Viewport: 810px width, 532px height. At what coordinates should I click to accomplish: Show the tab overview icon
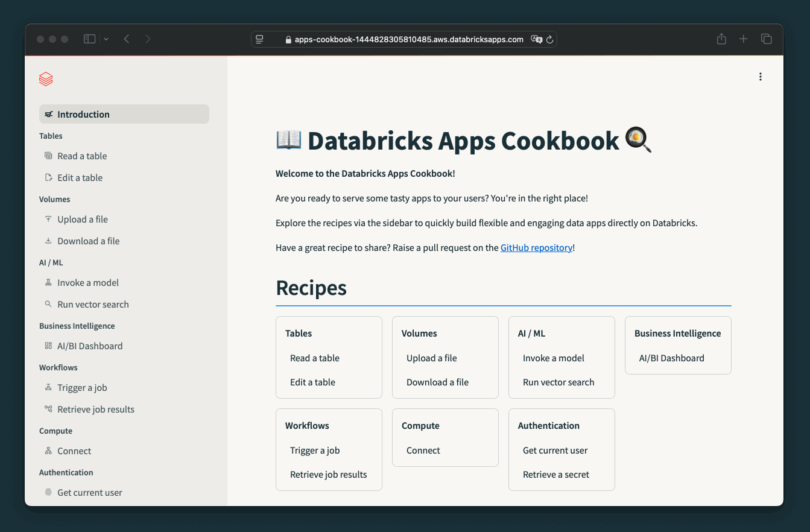point(767,39)
